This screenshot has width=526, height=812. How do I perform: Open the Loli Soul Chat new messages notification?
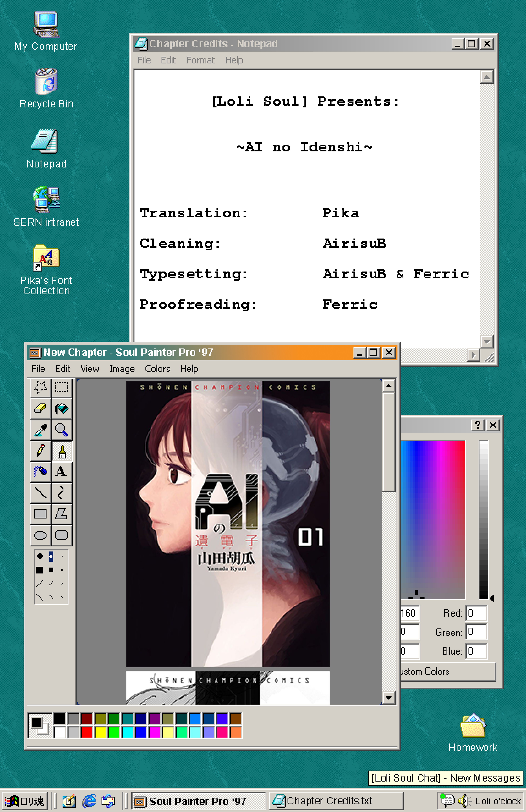click(445, 778)
